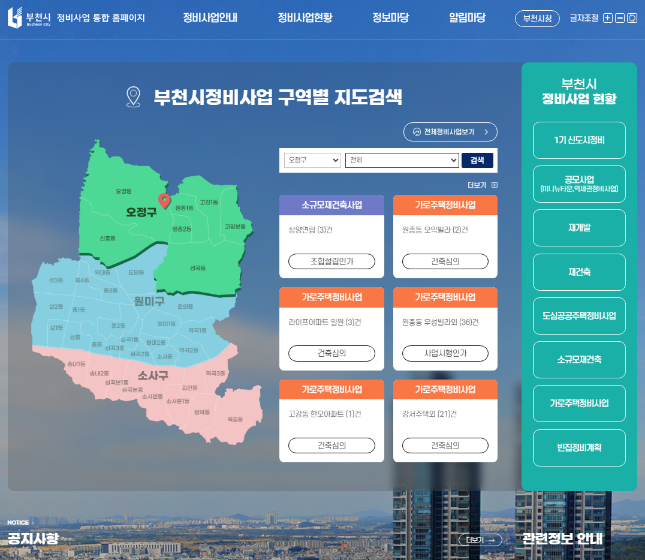Expand the 전체 neighborhood dropdown
The width and height of the screenshot is (645, 560).
tap(400, 160)
